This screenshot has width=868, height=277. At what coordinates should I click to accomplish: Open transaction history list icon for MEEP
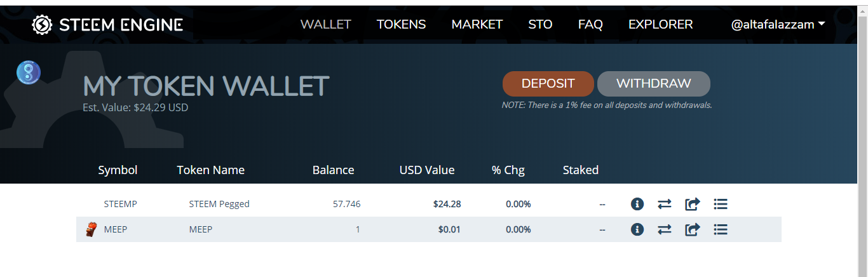[x=720, y=229]
